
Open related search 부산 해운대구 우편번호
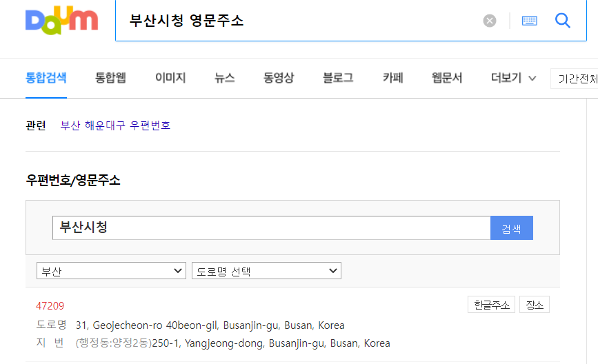point(115,125)
